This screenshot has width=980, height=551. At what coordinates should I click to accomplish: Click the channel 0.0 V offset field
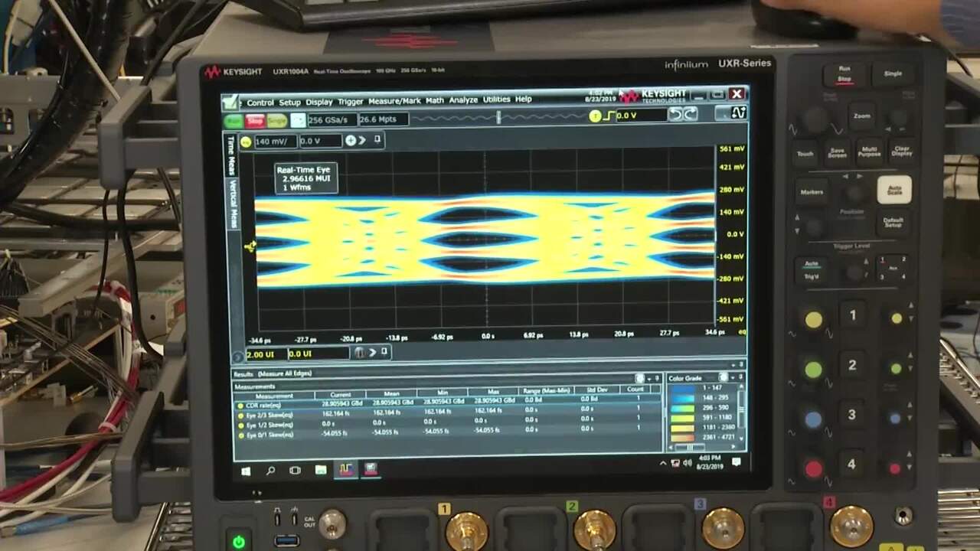coord(320,141)
